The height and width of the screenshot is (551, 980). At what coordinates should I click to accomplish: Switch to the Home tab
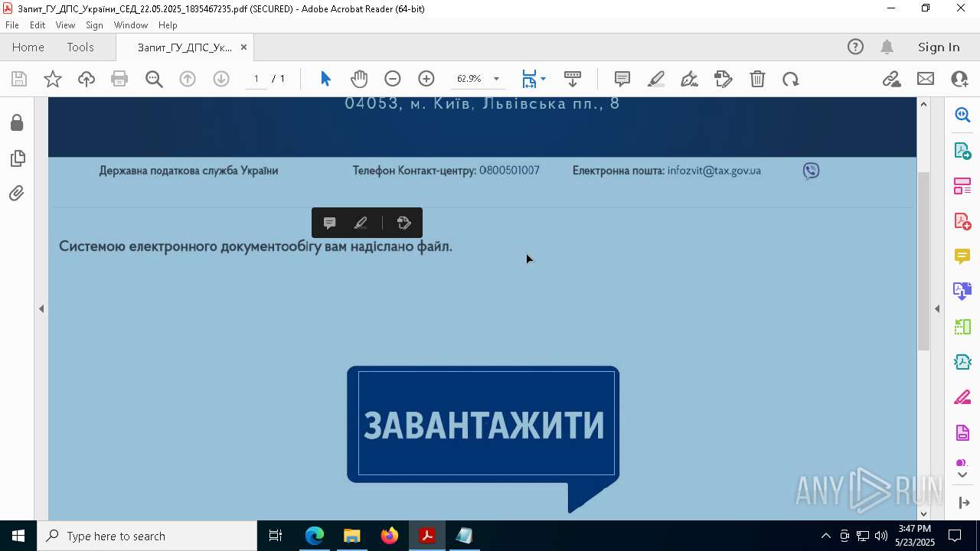[x=28, y=47]
